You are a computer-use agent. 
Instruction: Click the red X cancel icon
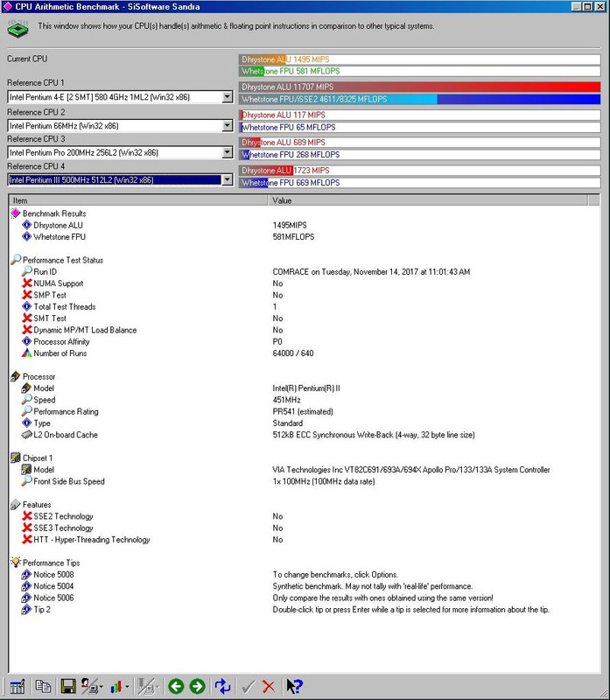coord(269,687)
